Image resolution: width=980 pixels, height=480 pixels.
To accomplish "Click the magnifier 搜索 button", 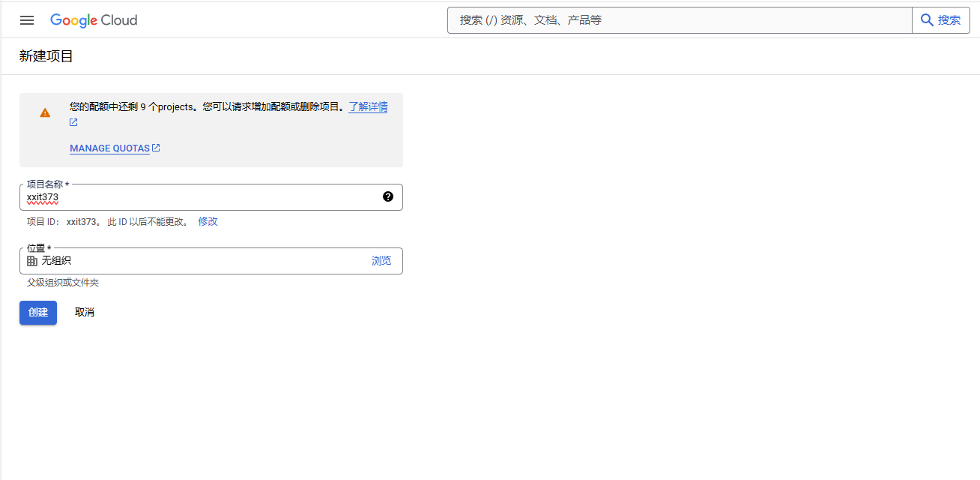I will click(940, 20).
